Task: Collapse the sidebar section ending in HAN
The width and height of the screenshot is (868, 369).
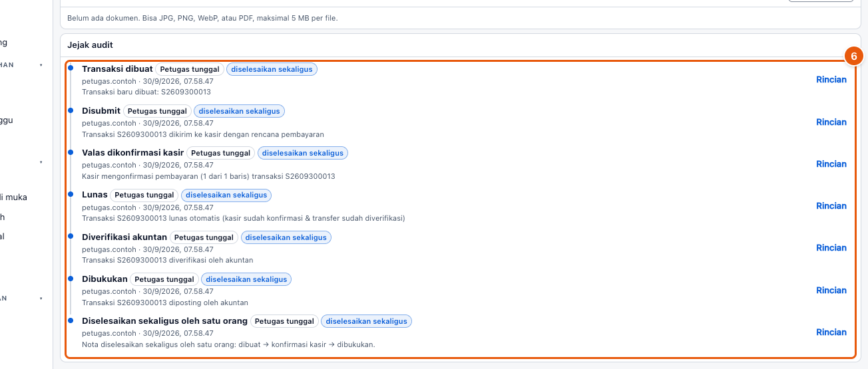Action: [x=41, y=65]
